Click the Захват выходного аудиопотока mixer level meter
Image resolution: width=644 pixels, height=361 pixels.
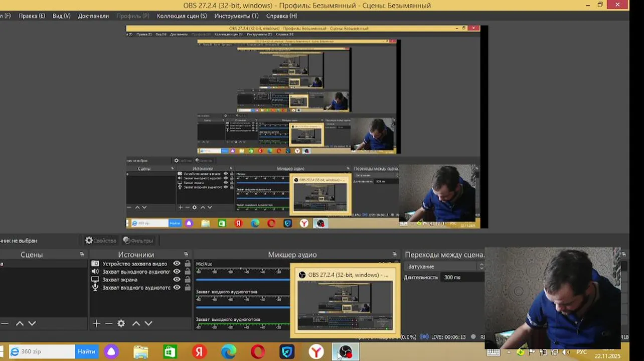243,326
